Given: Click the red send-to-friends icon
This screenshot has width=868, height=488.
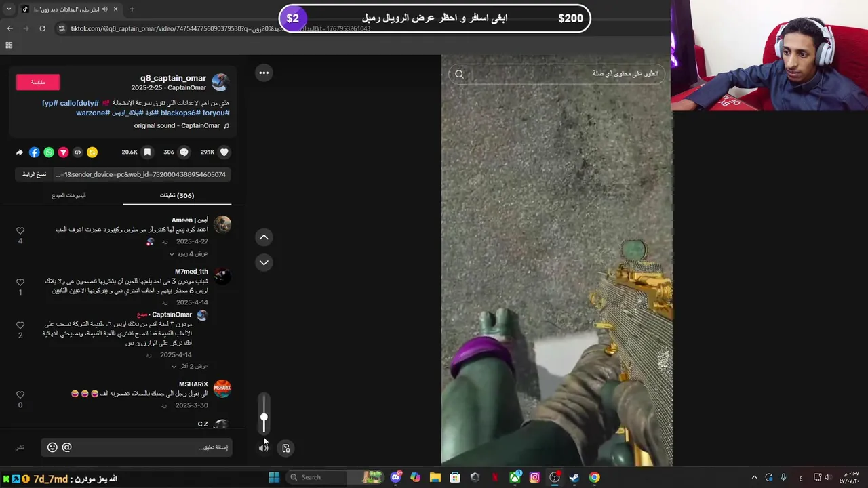Looking at the screenshot, I should pyautogui.click(x=63, y=152).
